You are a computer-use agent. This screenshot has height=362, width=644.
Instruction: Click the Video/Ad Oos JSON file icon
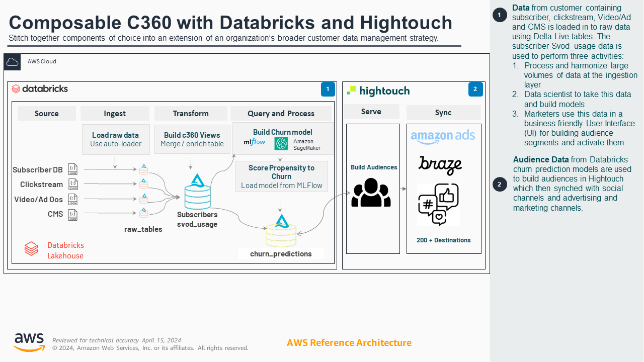[x=73, y=200]
